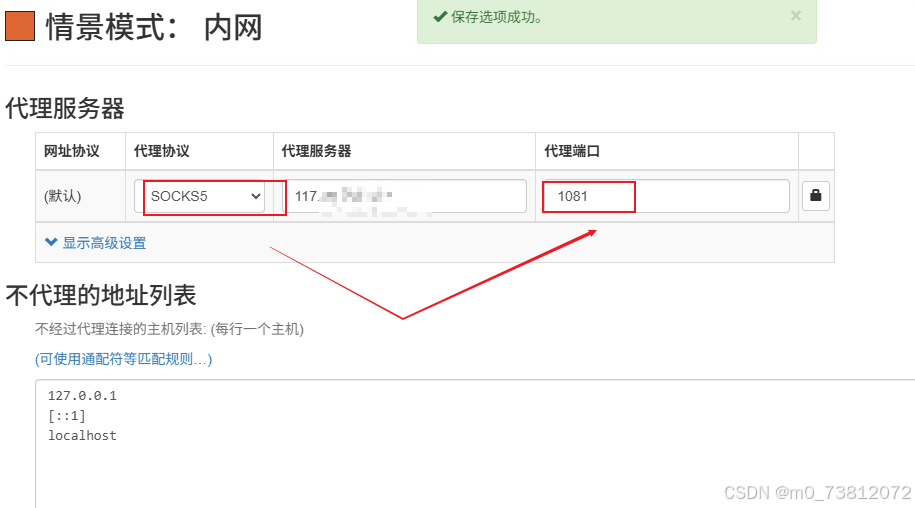Click the 代理服务器 column header
Viewport: 915px width, 508px height.
[x=316, y=151]
